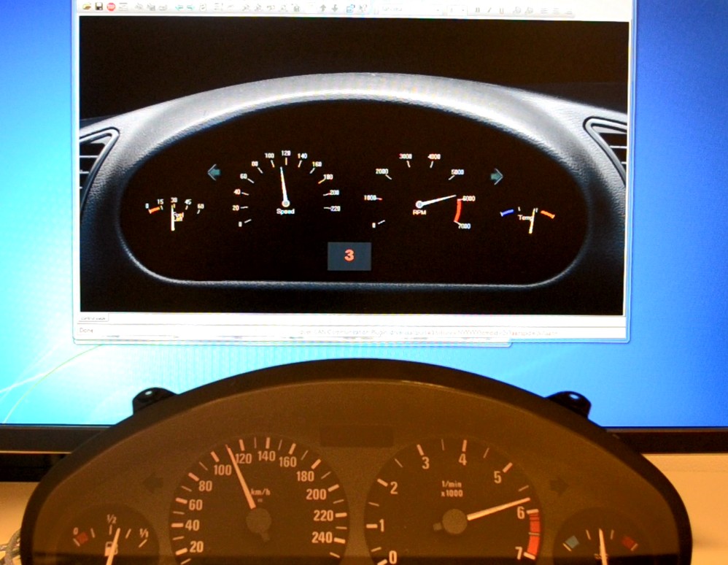Select the control page tab

point(93,318)
